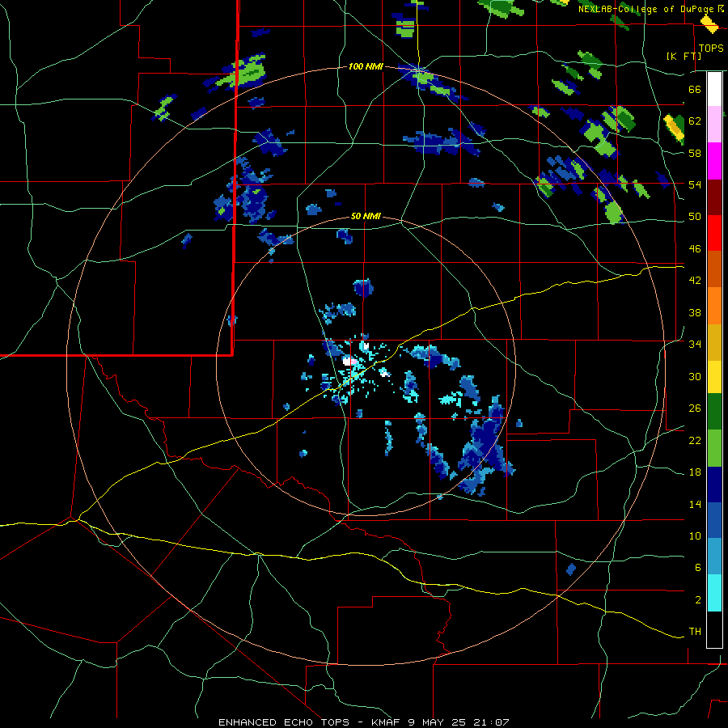Click the 62 value on the legend

(x=695, y=121)
